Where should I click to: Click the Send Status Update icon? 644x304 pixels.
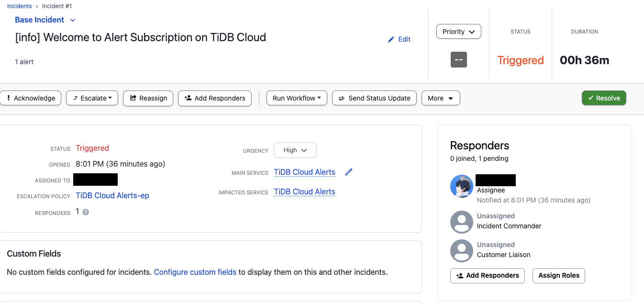pyautogui.click(x=341, y=98)
